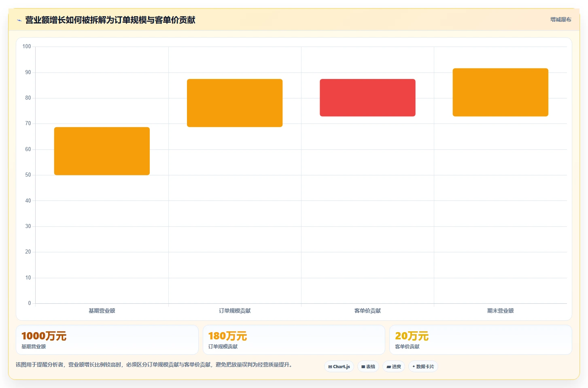
Task: Click the x-axis label 客单价贡献
Action: pos(367,311)
